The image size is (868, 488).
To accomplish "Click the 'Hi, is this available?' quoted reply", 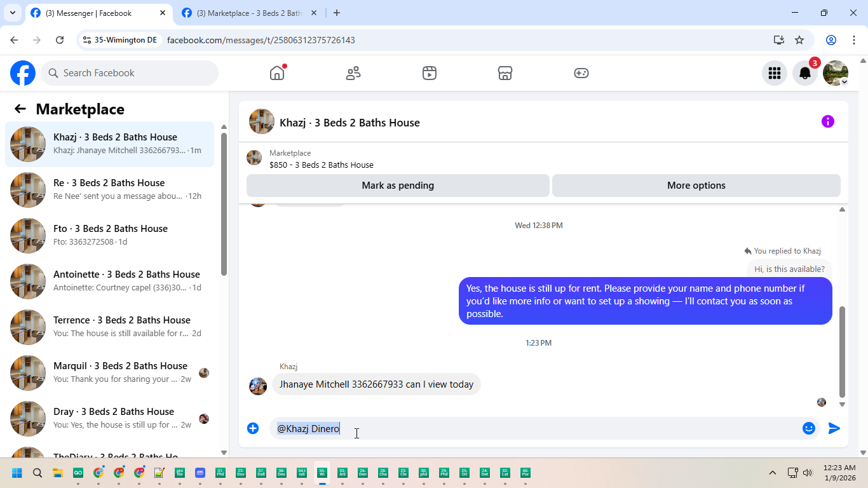I will pos(789,269).
